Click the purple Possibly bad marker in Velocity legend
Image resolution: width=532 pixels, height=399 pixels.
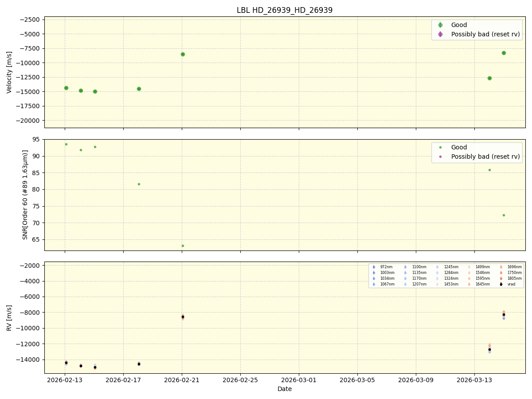[440, 34]
